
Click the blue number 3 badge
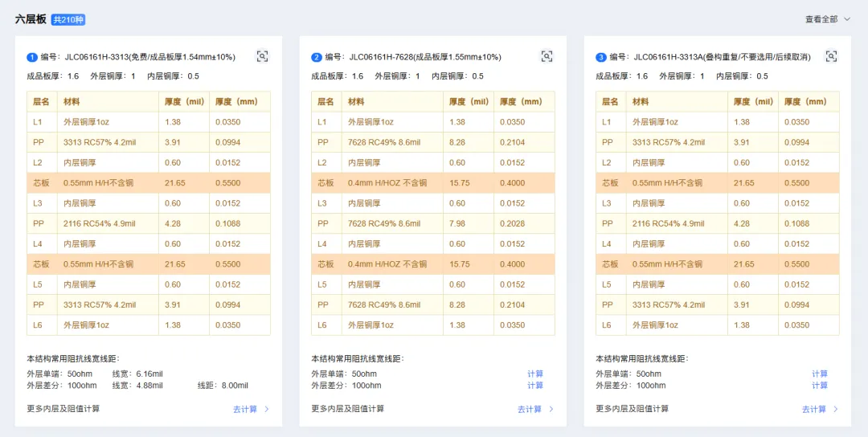[x=601, y=57]
